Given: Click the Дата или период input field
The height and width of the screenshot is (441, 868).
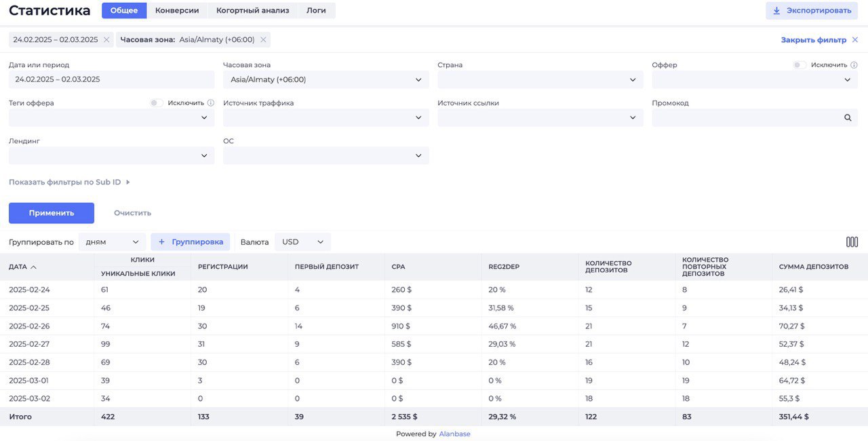Looking at the screenshot, I should tap(112, 79).
